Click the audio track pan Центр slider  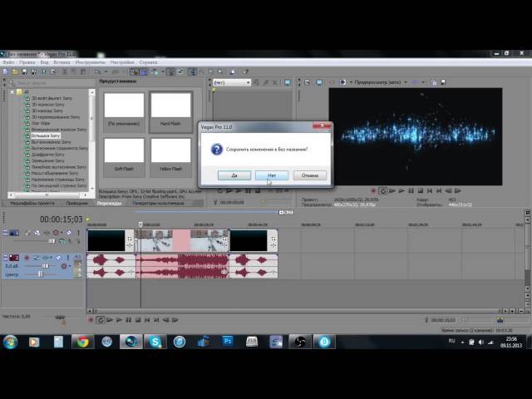click(x=41, y=274)
